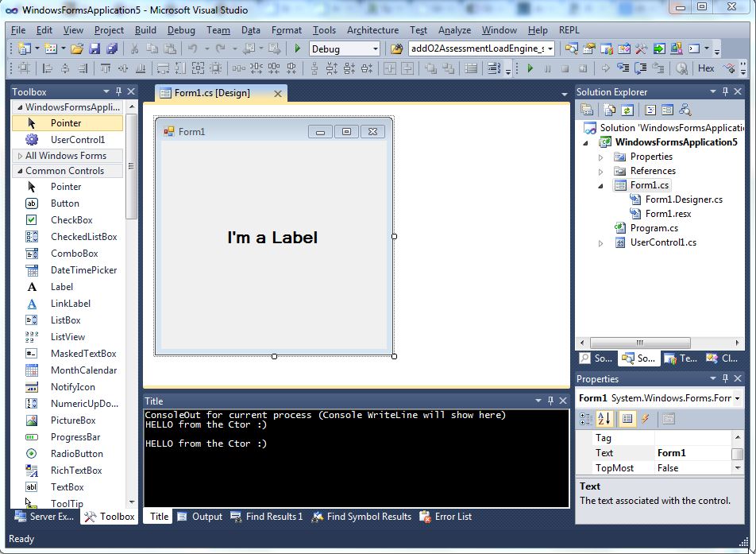Open the Debug configuration dropdown
The height and width of the screenshot is (554, 756).
375,48
